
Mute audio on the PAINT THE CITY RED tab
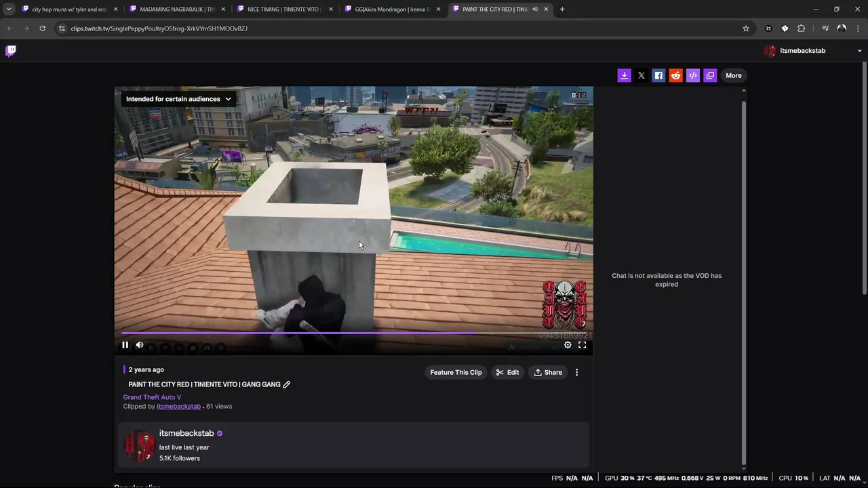(535, 9)
